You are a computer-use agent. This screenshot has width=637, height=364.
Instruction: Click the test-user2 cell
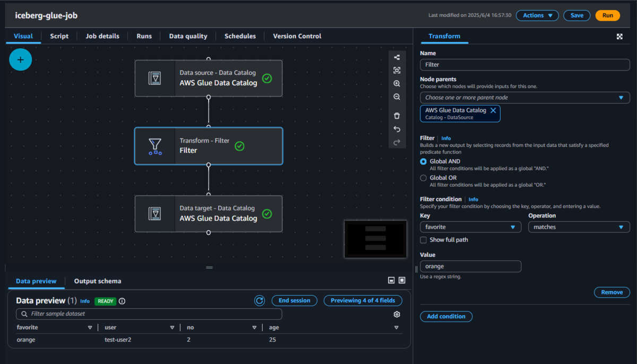(x=118, y=340)
